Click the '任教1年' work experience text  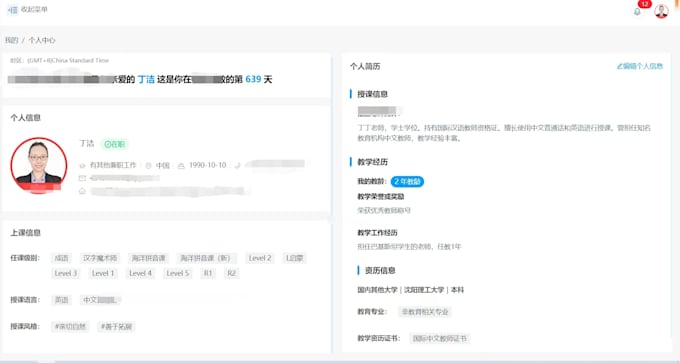(449, 247)
